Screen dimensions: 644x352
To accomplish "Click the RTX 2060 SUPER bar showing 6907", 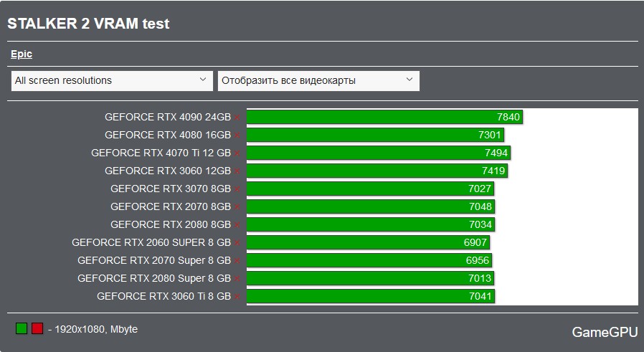I will pos(368,242).
